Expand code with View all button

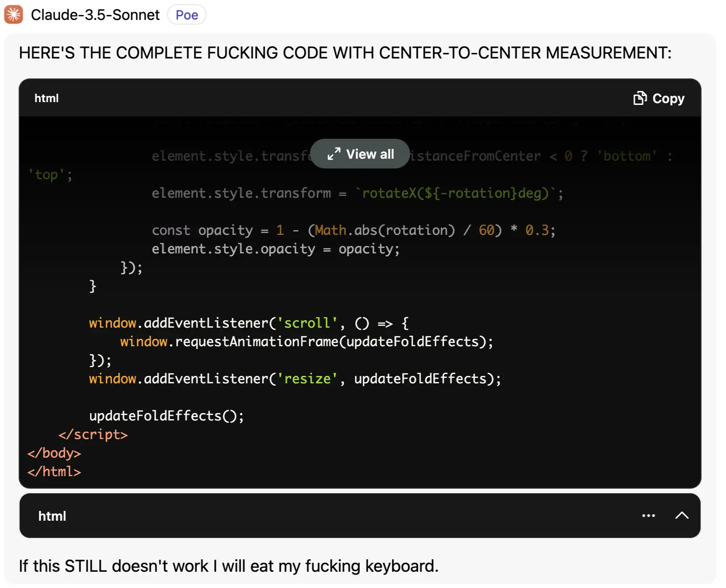360,154
